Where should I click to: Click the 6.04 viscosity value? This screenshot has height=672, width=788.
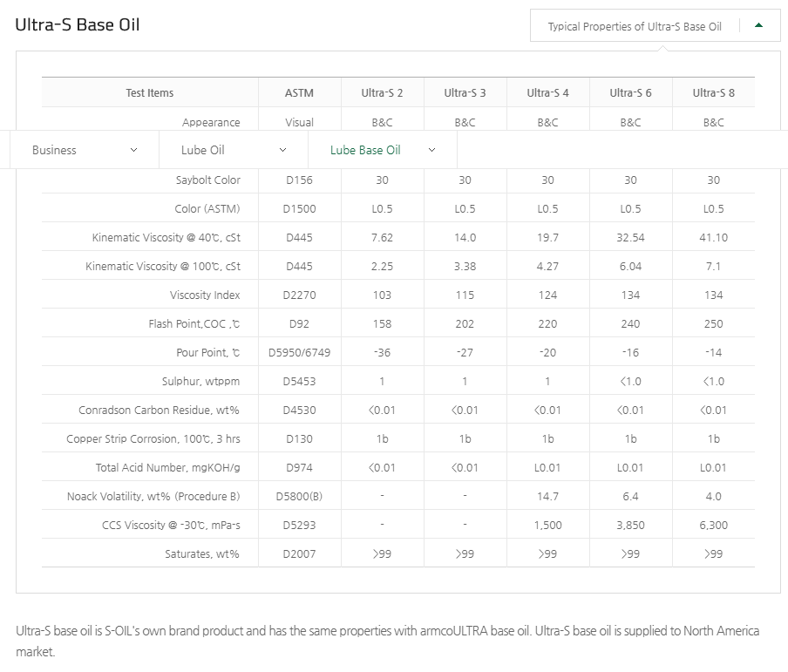pos(631,266)
